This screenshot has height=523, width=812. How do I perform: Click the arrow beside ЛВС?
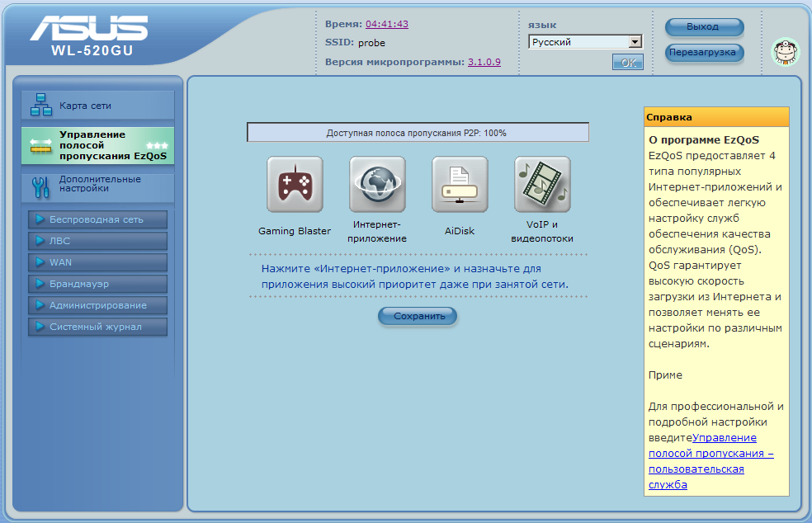pos(40,240)
